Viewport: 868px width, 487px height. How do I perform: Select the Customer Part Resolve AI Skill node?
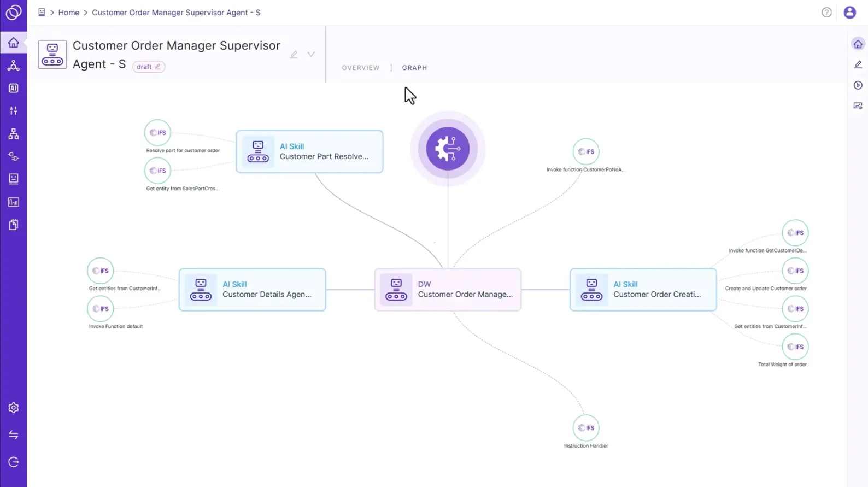309,151
